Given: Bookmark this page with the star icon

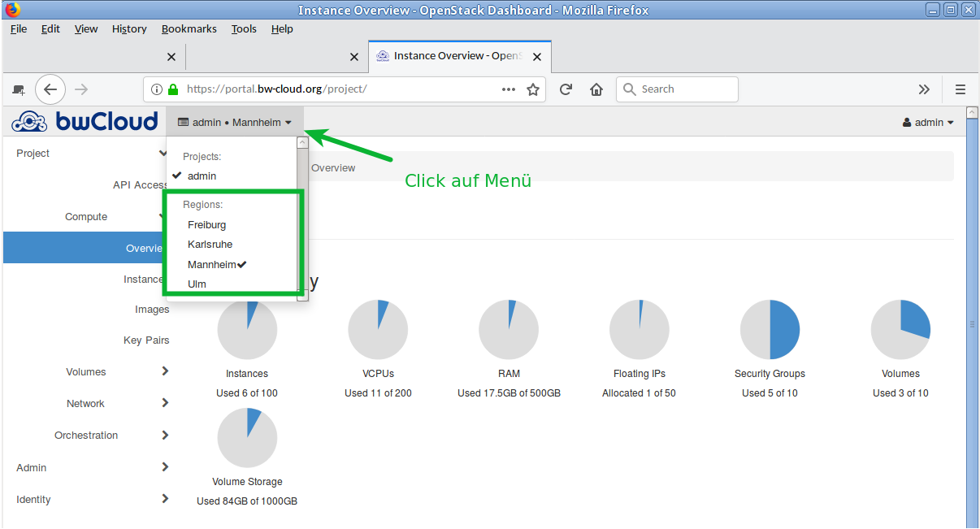Looking at the screenshot, I should 533,89.
